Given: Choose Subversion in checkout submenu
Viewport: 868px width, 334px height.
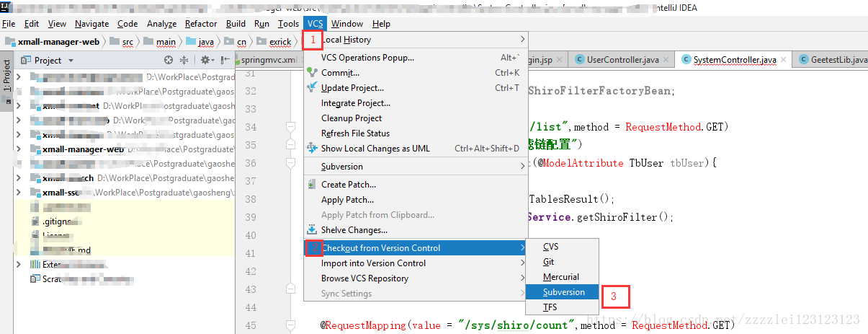Looking at the screenshot, I should tap(562, 292).
